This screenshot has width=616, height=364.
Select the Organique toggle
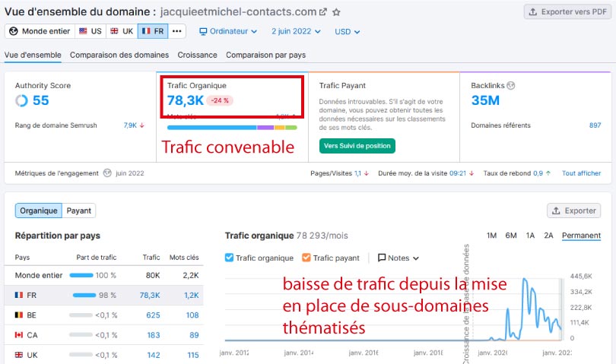pyautogui.click(x=39, y=210)
